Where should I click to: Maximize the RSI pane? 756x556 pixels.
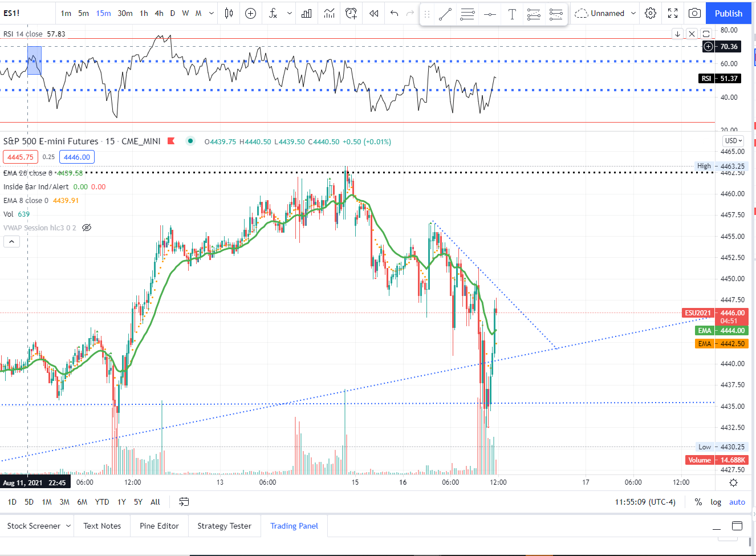pos(706,34)
